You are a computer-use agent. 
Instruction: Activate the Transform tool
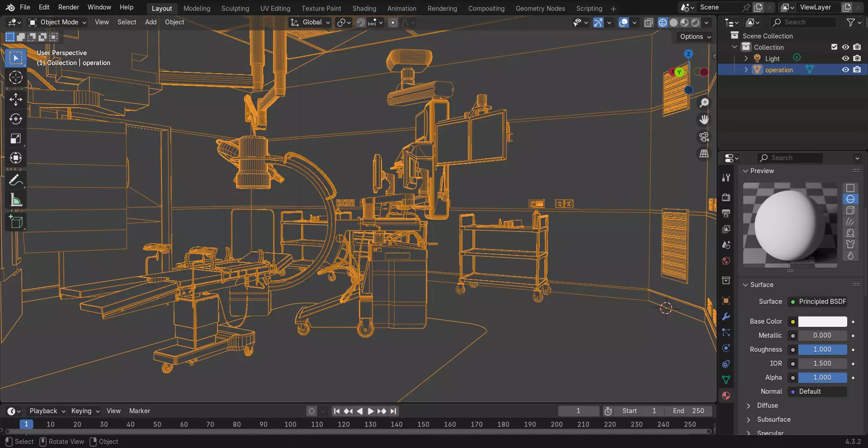[x=16, y=158]
